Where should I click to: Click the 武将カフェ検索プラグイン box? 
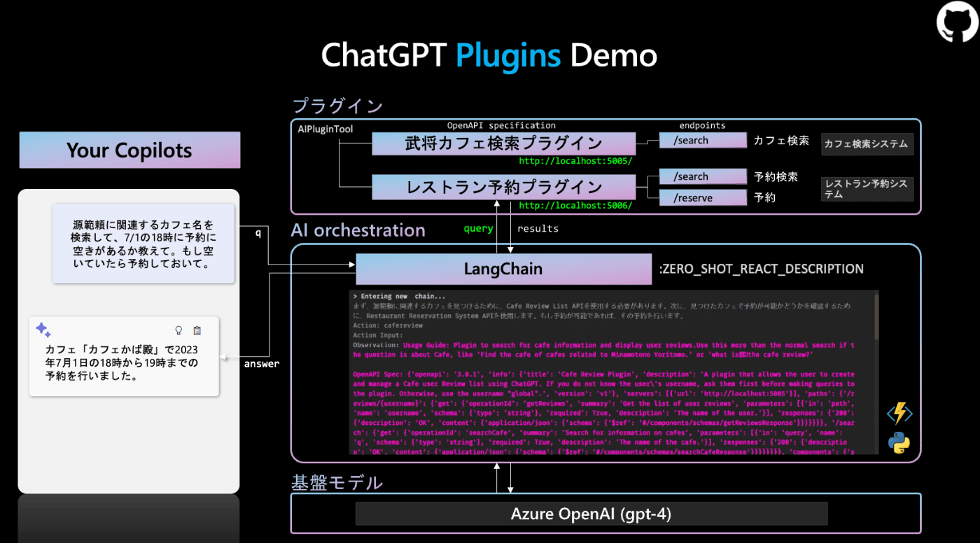click(503, 143)
